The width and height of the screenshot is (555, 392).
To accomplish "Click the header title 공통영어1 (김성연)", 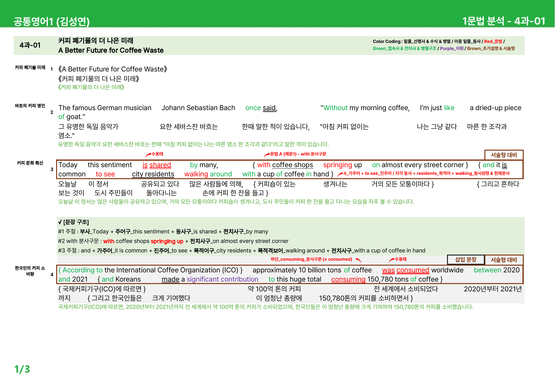I will coord(52,21).
